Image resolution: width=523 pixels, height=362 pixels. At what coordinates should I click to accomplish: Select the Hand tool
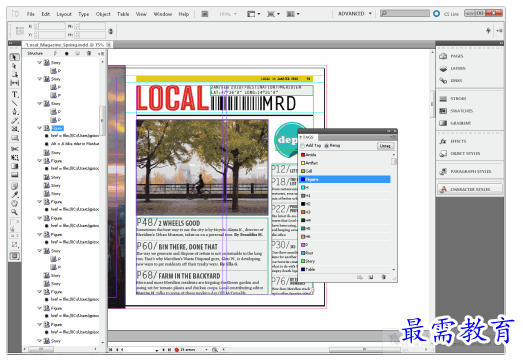pyautogui.click(x=15, y=204)
